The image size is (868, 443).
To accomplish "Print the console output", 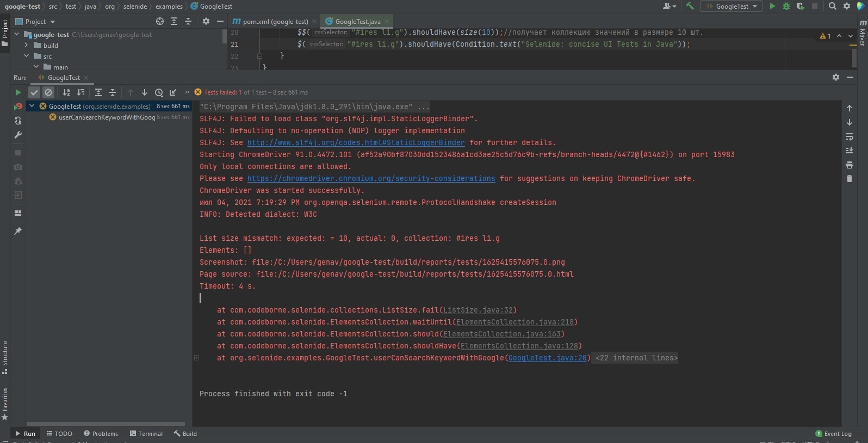I will [850, 165].
